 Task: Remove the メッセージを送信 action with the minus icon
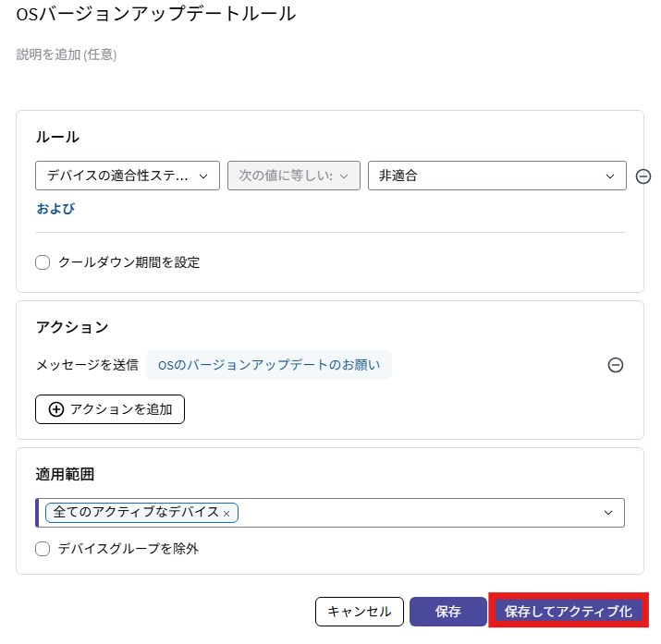(615, 365)
